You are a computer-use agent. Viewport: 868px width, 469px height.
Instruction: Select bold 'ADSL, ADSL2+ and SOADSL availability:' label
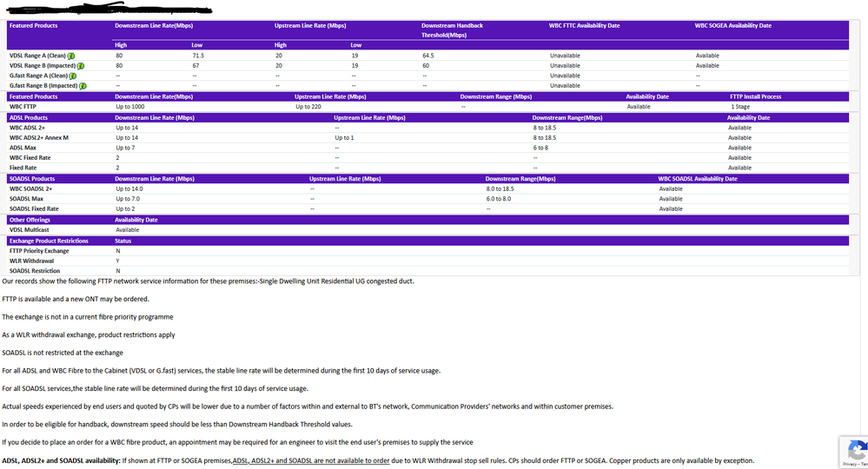61,460
